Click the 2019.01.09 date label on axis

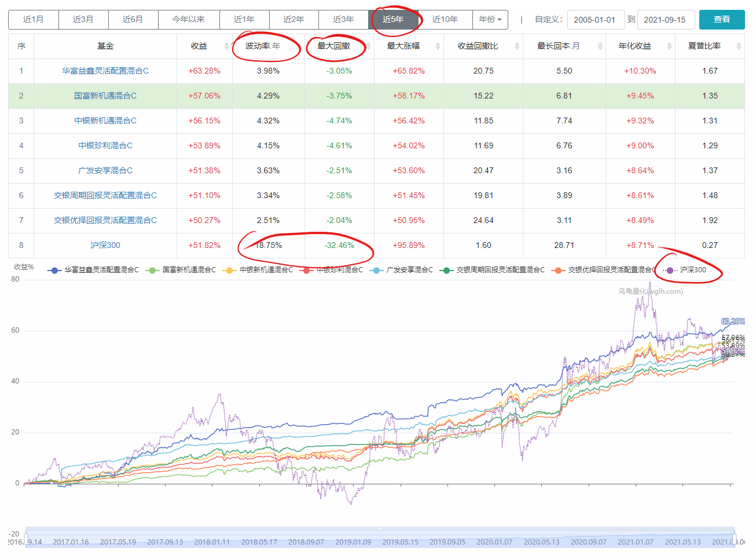pyautogui.click(x=353, y=542)
